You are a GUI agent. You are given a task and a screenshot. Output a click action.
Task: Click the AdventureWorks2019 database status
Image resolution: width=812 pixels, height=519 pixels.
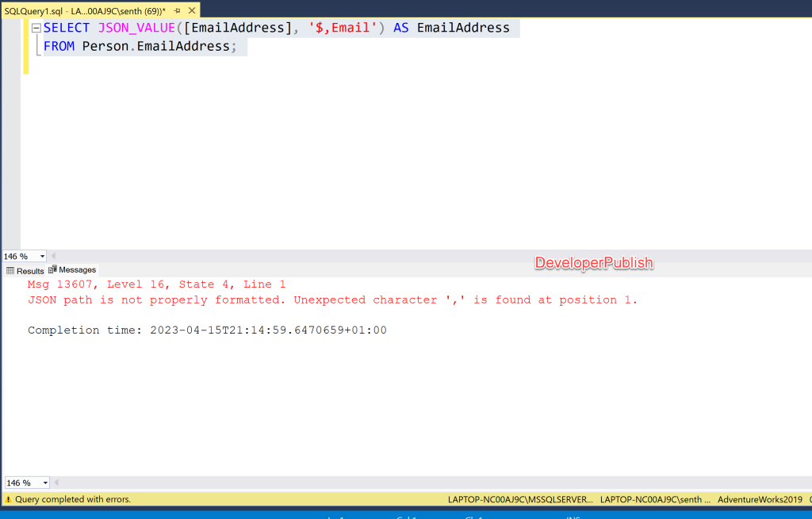click(x=760, y=499)
